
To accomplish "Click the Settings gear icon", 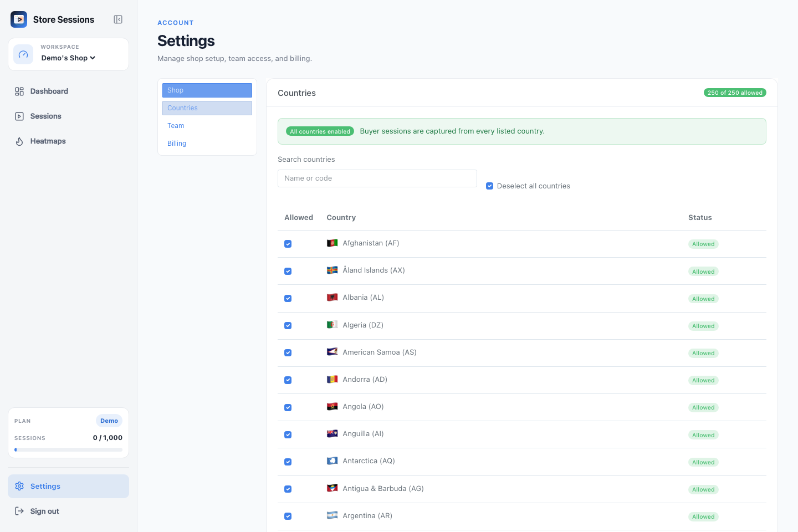I will pos(19,486).
